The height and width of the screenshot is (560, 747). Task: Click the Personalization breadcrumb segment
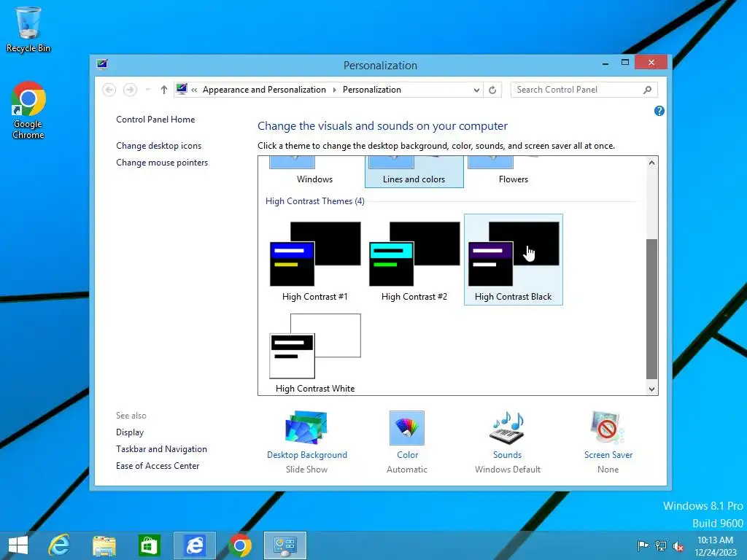[371, 90]
